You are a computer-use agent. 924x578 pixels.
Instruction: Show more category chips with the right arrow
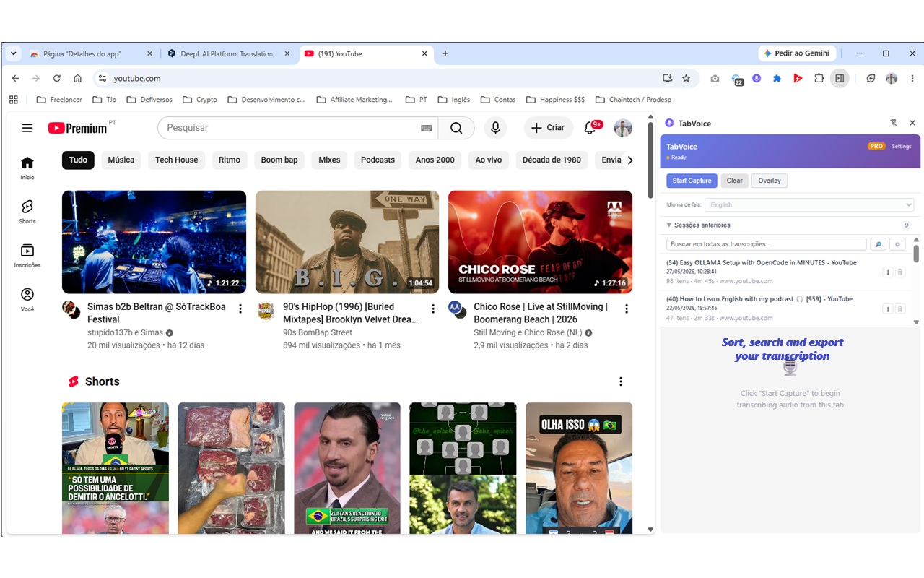(x=629, y=160)
